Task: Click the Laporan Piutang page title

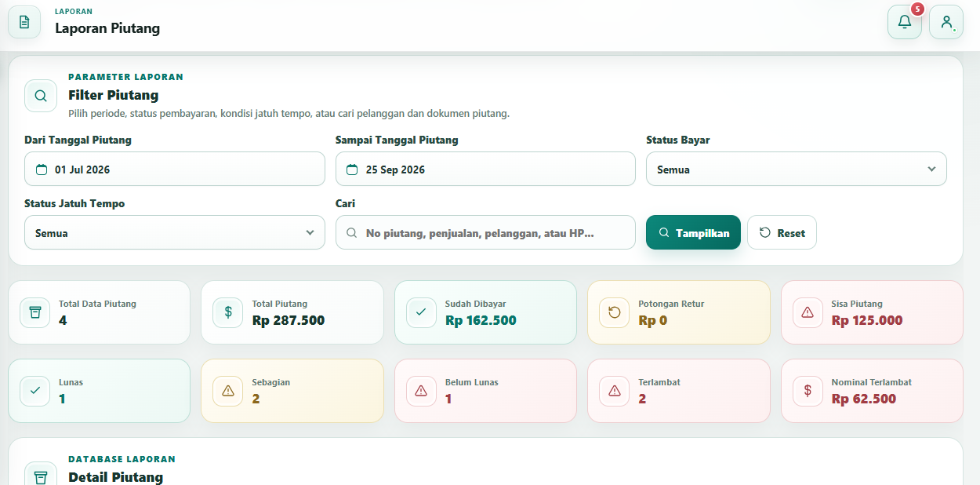Action: [x=107, y=28]
